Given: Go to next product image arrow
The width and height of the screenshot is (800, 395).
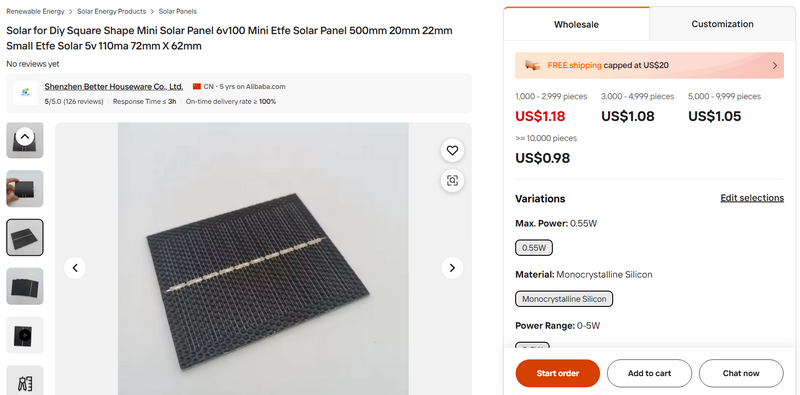Looking at the screenshot, I should click(x=452, y=268).
